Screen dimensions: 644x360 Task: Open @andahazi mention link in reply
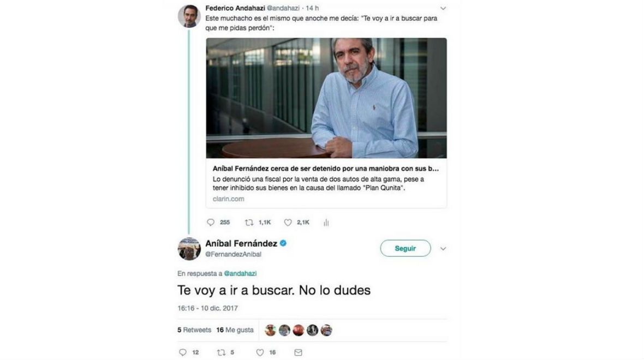coord(240,273)
